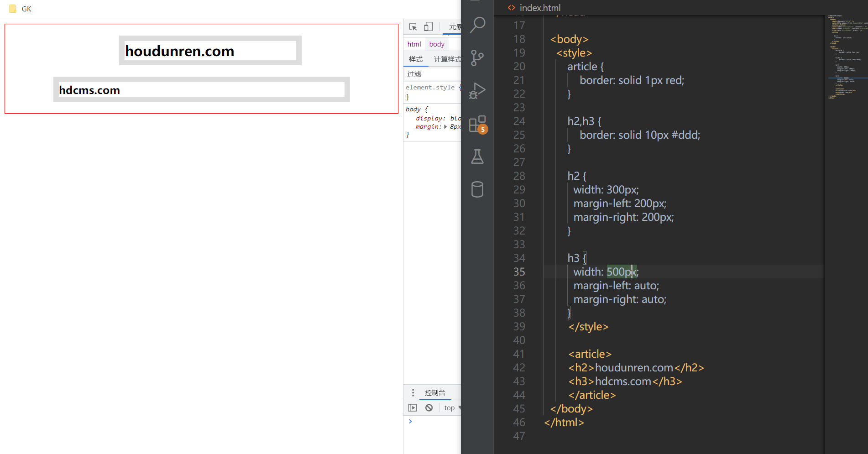The height and width of the screenshot is (454, 868).
Task: Open the Run and Debug view
Action: (477, 91)
